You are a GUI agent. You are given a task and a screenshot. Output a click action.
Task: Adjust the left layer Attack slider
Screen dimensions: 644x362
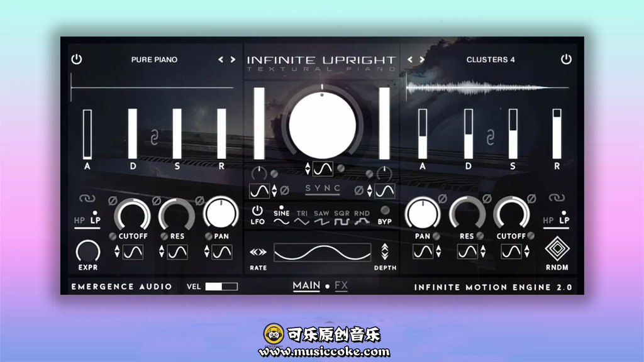(x=87, y=134)
